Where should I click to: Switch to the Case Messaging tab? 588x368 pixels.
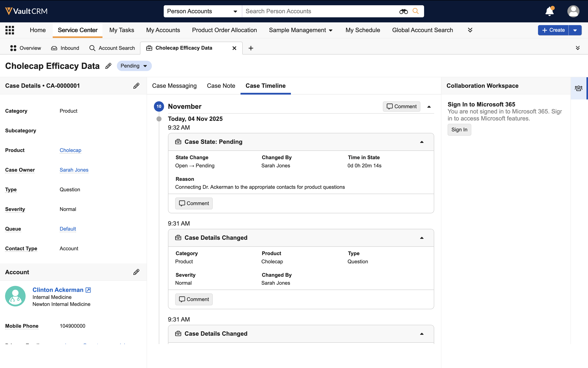point(174,86)
